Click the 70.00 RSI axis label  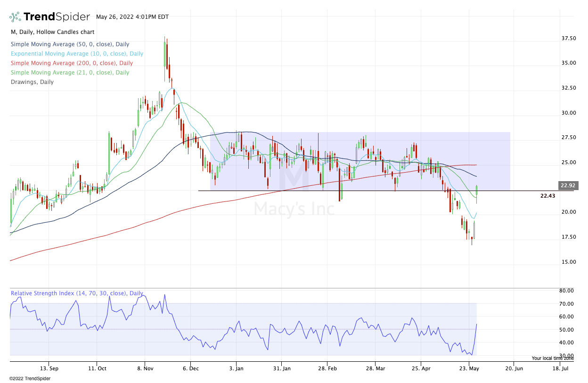coord(567,304)
